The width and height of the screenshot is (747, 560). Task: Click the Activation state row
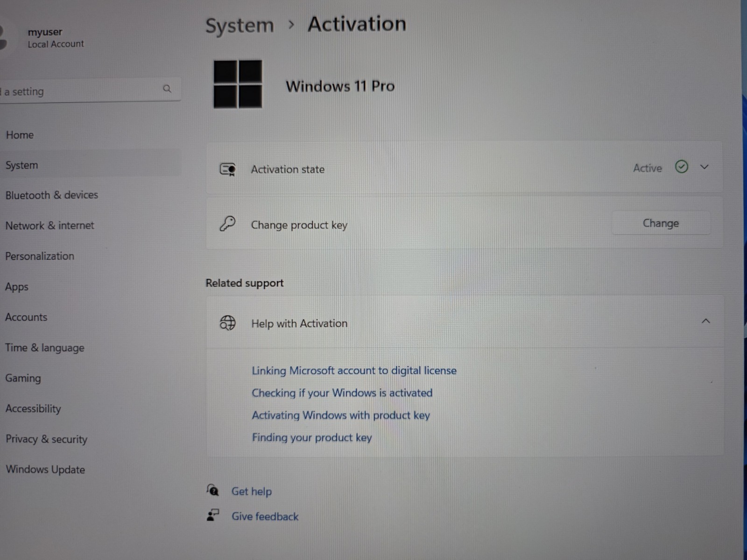coord(465,168)
